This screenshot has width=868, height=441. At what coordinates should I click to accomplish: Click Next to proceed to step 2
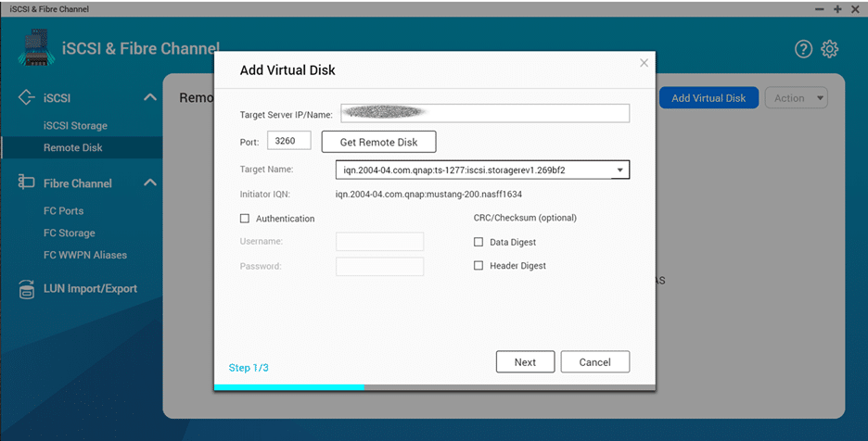click(525, 362)
